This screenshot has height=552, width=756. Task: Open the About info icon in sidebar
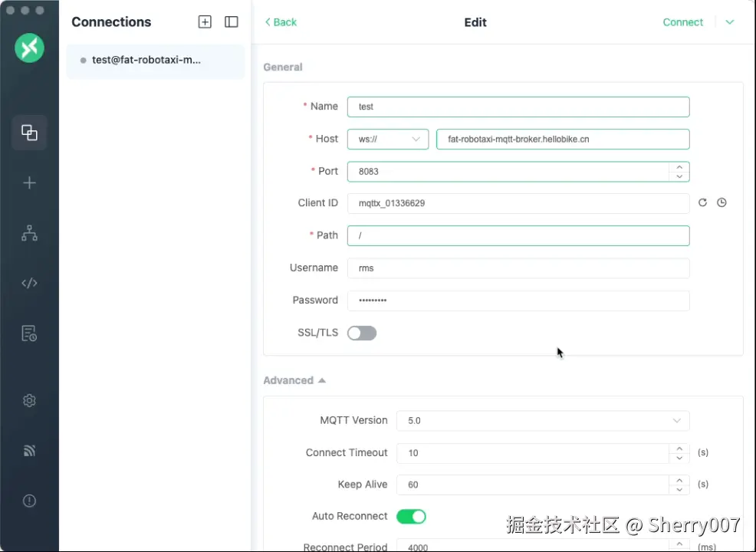[x=29, y=501]
